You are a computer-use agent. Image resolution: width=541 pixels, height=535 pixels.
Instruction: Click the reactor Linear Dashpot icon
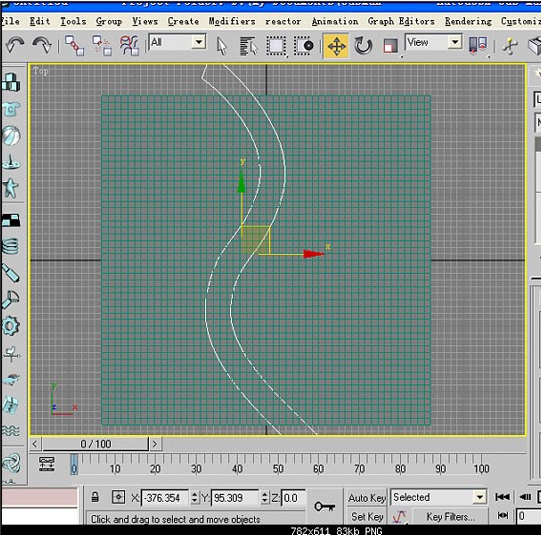[10, 273]
